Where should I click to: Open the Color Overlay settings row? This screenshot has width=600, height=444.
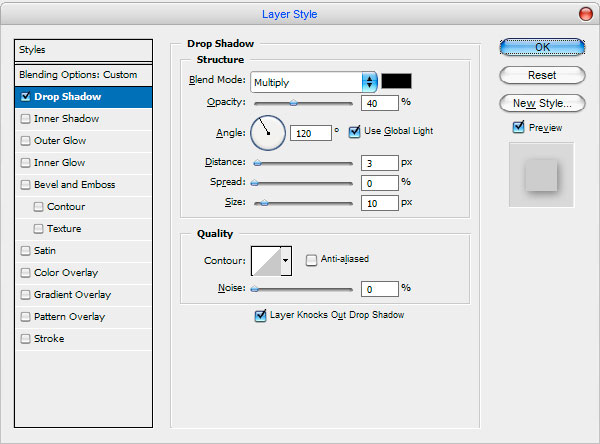pyautogui.click(x=83, y=273)
